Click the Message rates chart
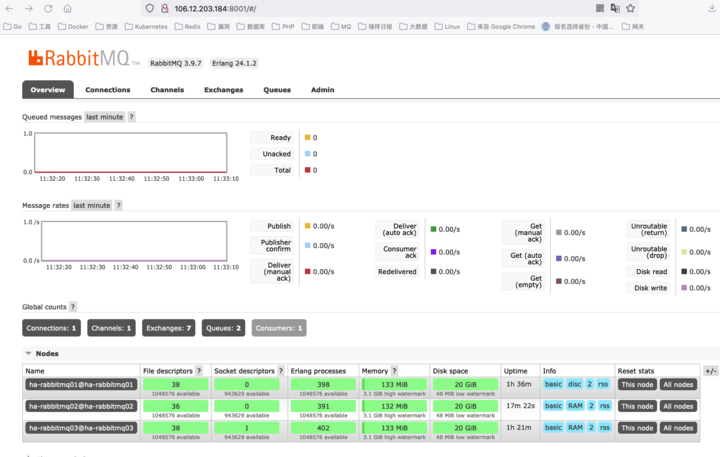The width and height of the screenshot is (720, 457). click(134, 241)
